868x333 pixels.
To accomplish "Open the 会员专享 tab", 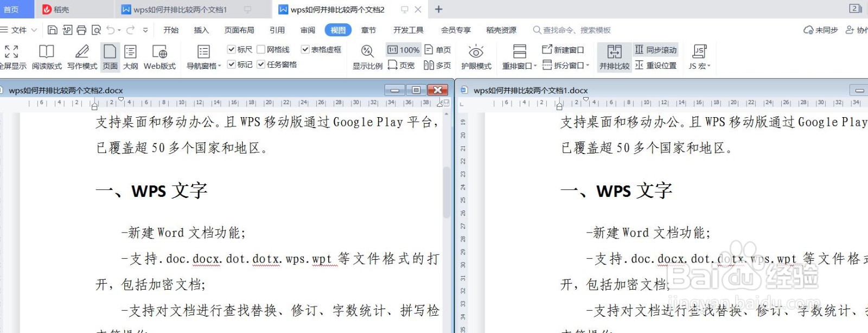I will coord(456,30).
